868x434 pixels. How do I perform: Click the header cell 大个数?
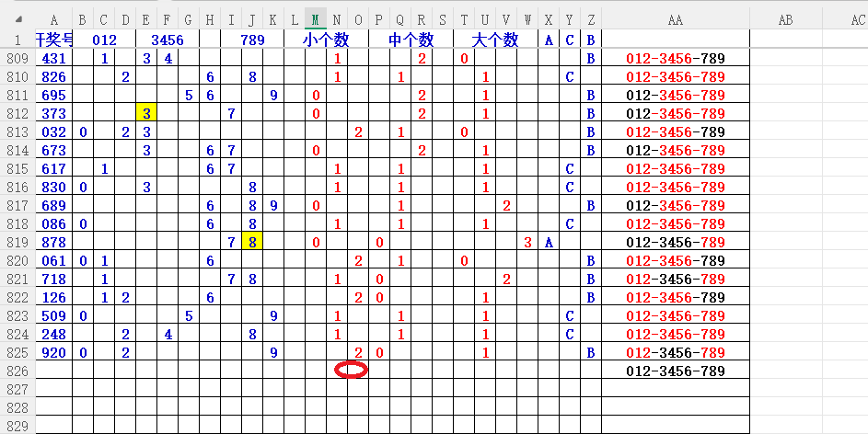tap(495, 40)
